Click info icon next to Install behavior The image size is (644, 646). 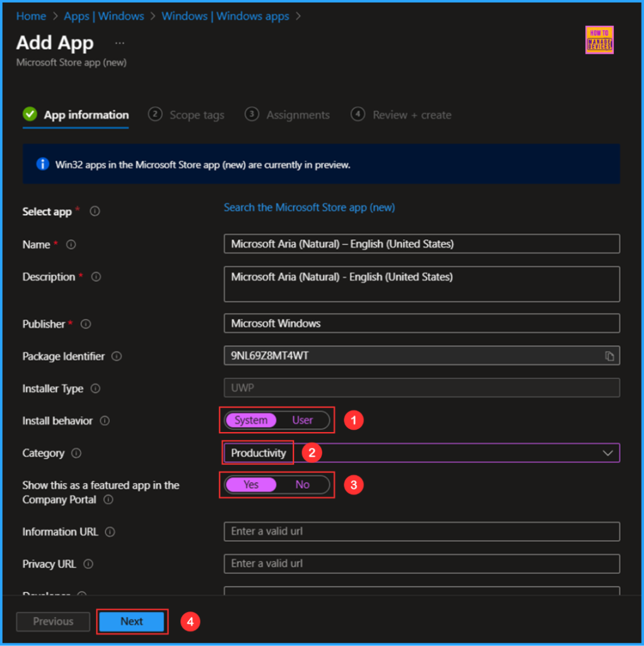pyautogui.click(x=105, y=421)
